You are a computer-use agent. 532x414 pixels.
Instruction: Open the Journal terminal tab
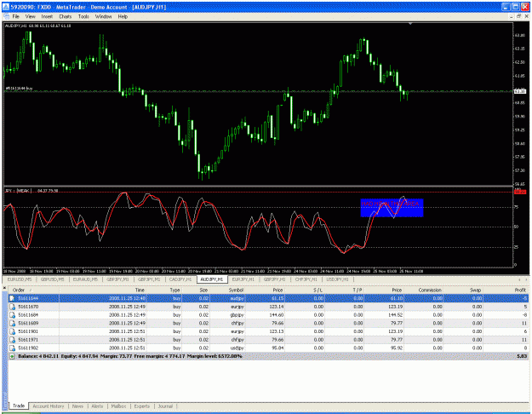(x=165, y=406)
